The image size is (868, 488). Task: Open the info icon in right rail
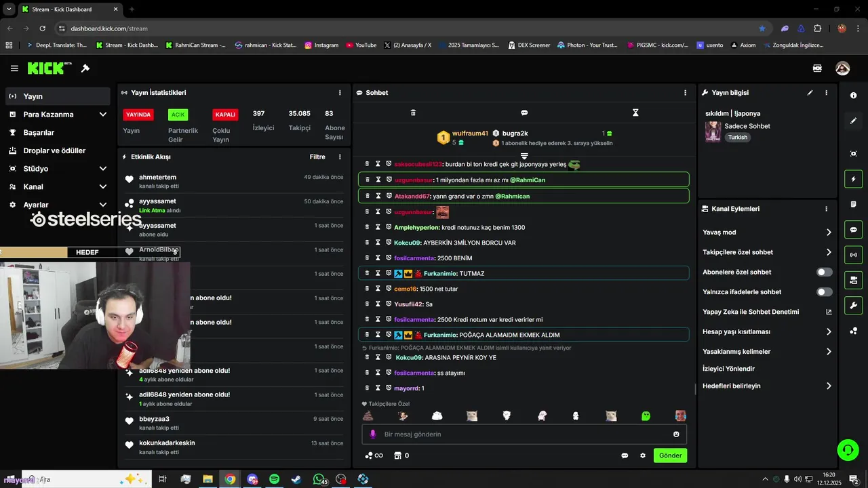pos(853,96)
